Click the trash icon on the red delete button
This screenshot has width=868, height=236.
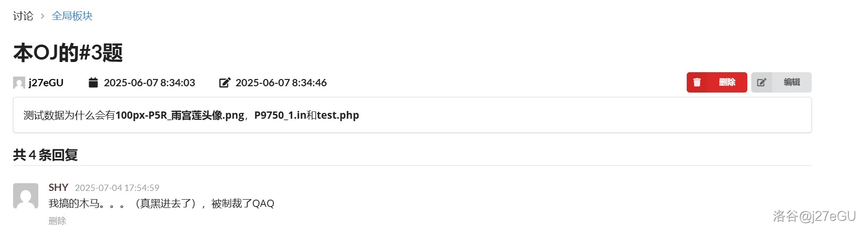[697, 82]
